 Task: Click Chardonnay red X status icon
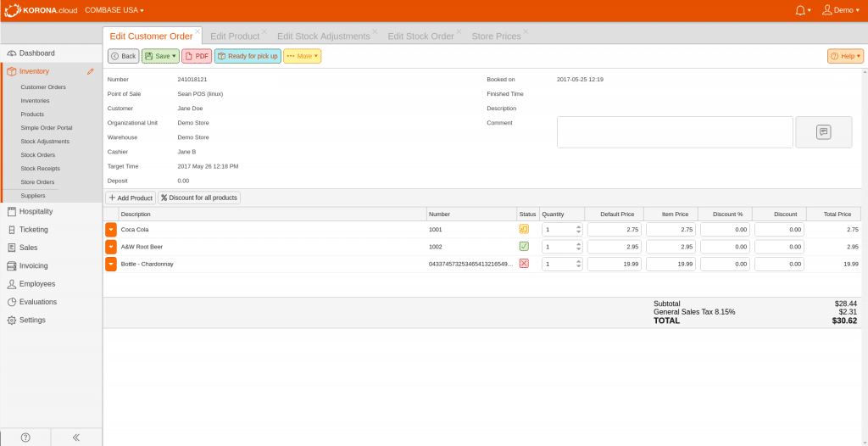(x=524, y=264)
